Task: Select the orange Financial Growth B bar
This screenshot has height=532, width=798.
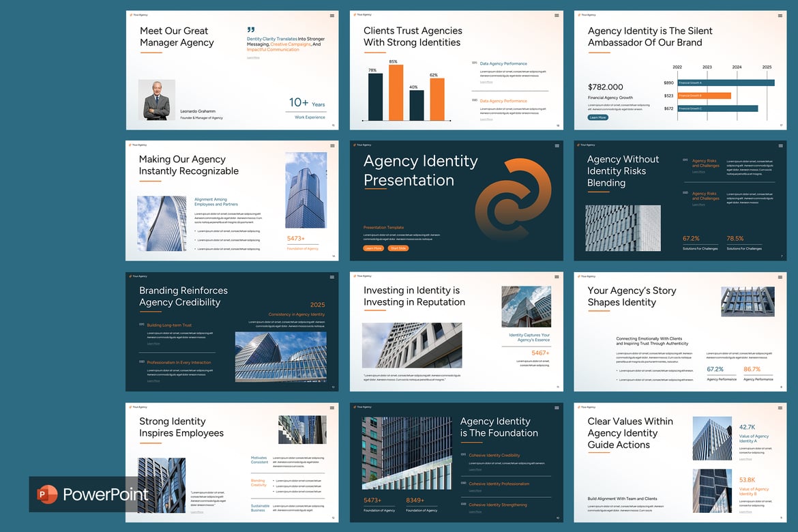Action: pyautogui.click(x=705, y=95)
